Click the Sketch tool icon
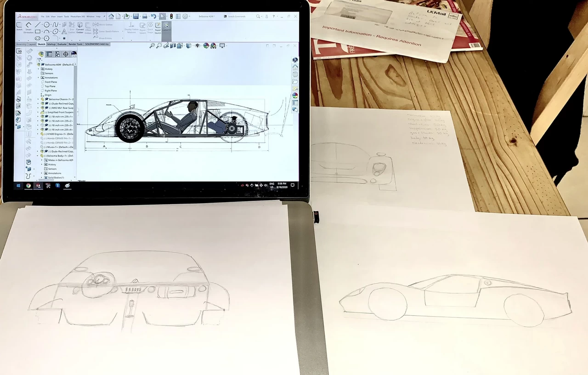588x375 pixels. [19, 26]
